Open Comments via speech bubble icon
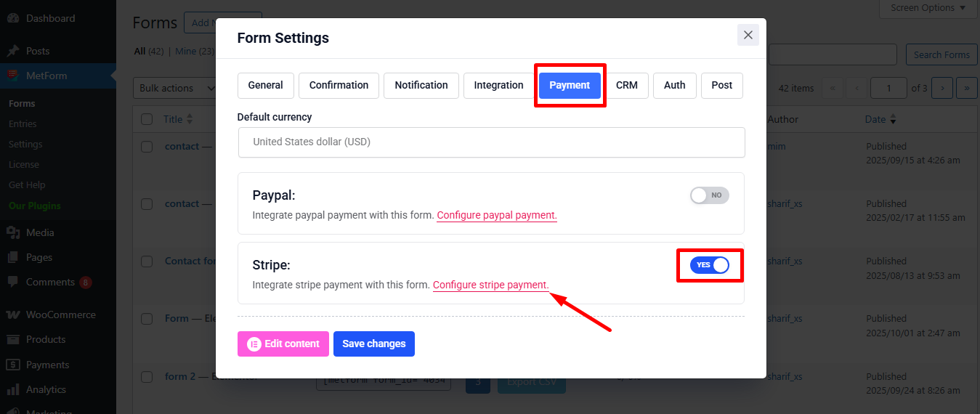The image size is (980, 414). coord(13,282)
